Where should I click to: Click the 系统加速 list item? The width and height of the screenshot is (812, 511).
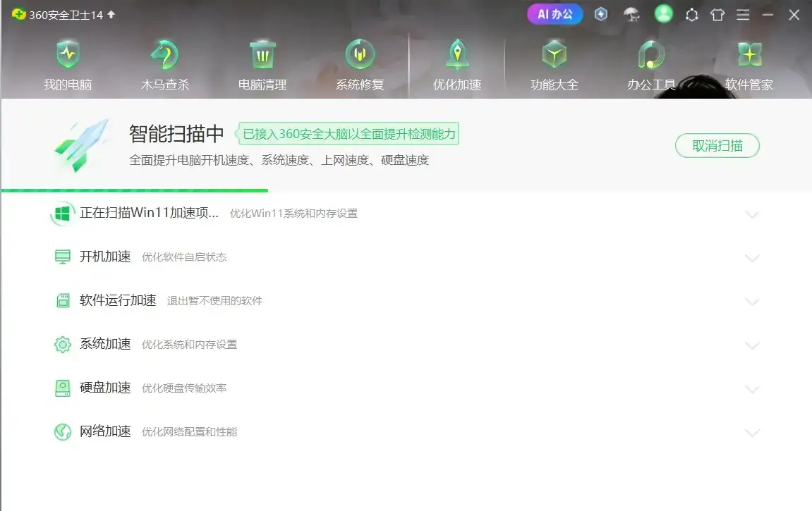coord(105,344)
